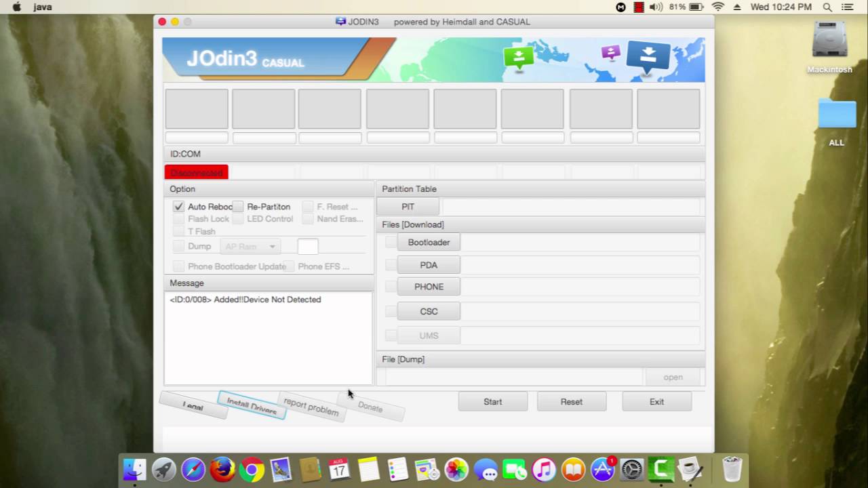The width and height of the screenshot is (868, 488).
Task: Open the ALL folder on desktop
Action: [x=837, y=114]
